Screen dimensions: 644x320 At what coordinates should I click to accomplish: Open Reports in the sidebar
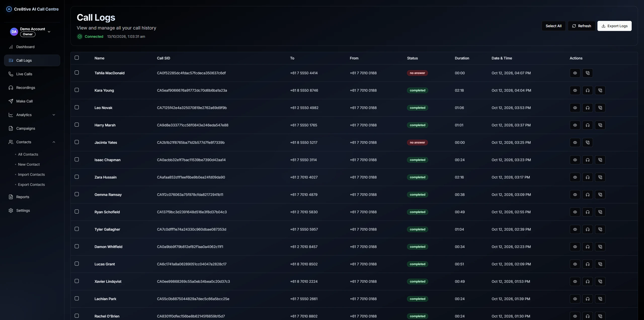point(32,197)
